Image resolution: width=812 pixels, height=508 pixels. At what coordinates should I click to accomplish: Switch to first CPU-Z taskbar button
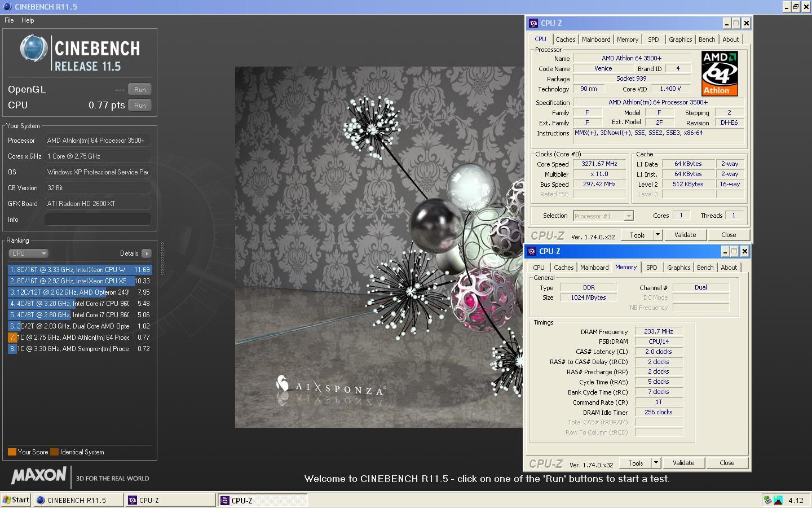click(x=171, y=500)
